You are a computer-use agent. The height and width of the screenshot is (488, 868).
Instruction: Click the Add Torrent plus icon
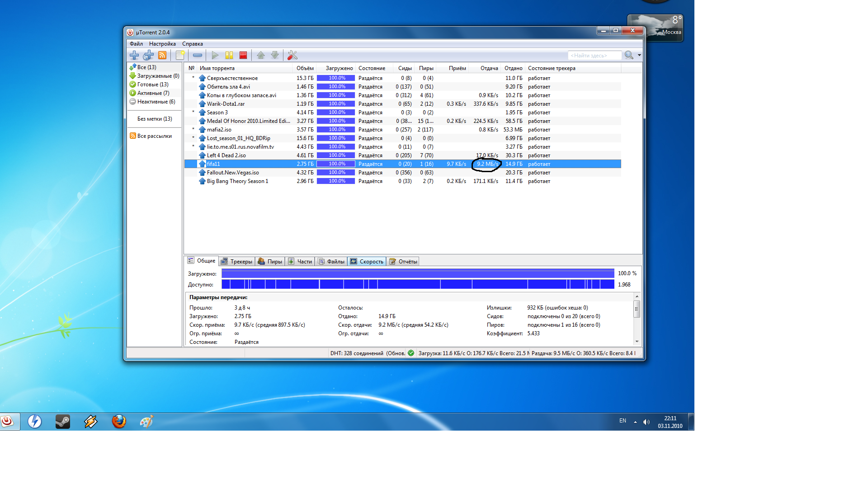click(x=134, y=55)
